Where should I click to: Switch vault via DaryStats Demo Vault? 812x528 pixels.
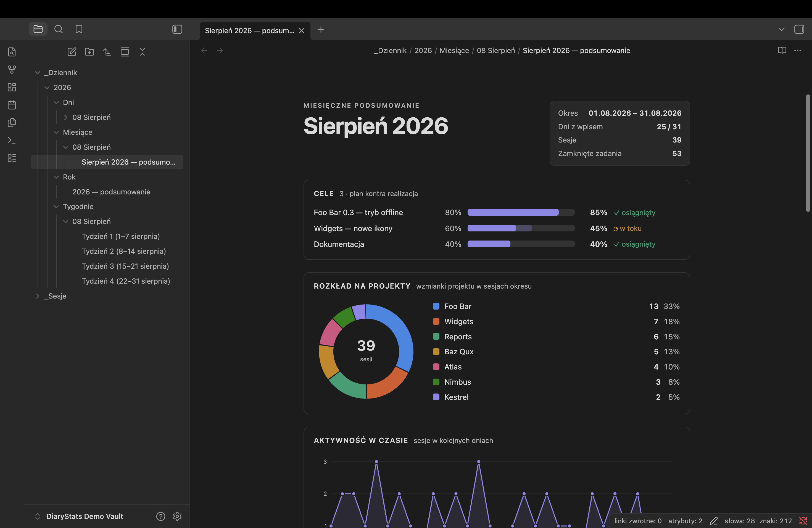(x=79, y=516)
